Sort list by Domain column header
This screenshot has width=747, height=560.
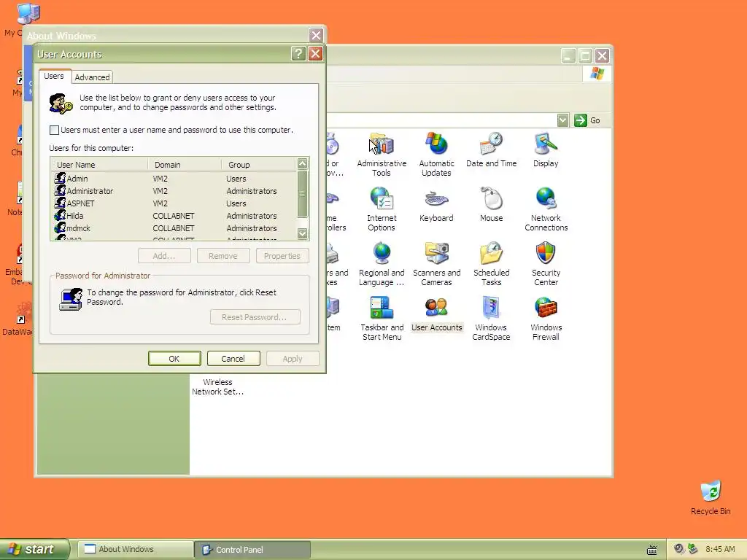coord(185,165)
